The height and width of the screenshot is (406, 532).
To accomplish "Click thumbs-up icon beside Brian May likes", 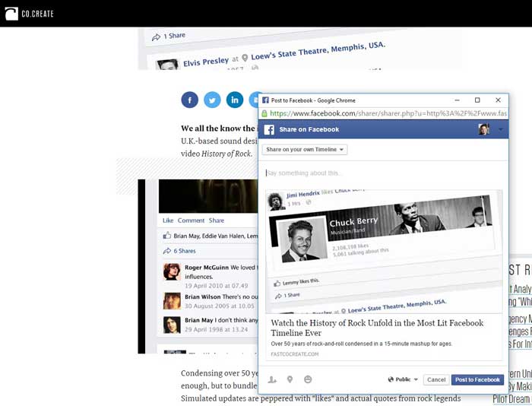I will point(166,235).
